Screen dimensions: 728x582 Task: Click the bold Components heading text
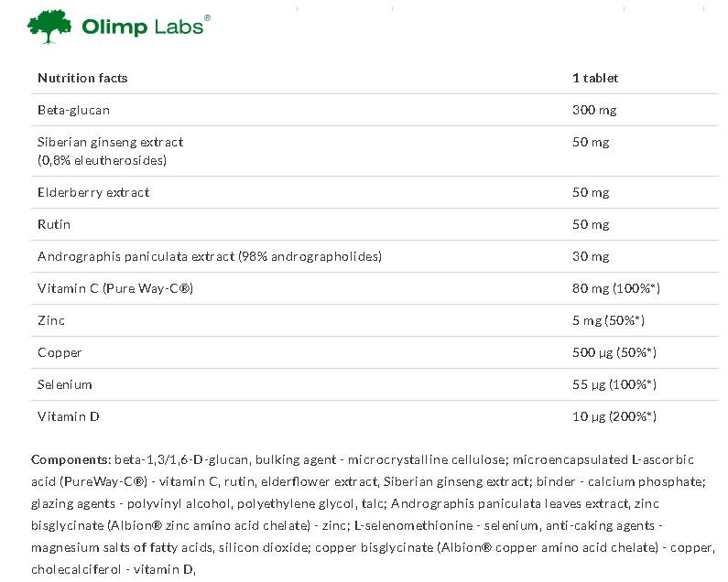(x=71, y=458)
